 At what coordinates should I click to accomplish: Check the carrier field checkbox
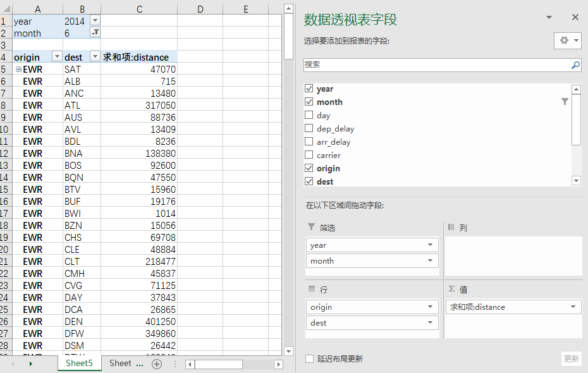coord(309,155)
